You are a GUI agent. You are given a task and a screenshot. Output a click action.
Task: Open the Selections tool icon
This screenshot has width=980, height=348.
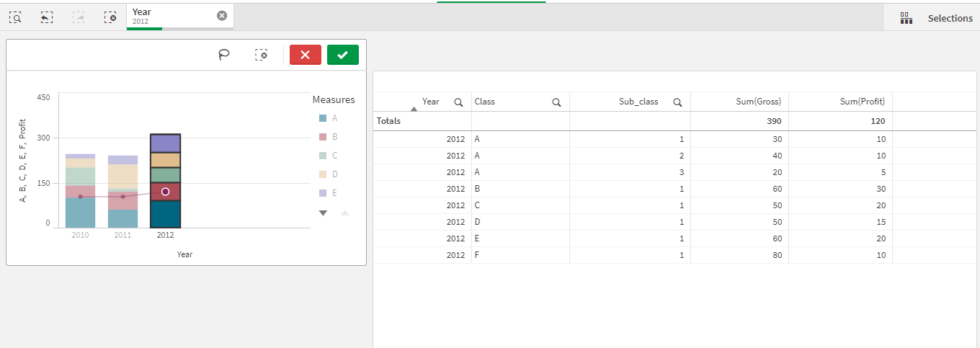tap(906, 18)
